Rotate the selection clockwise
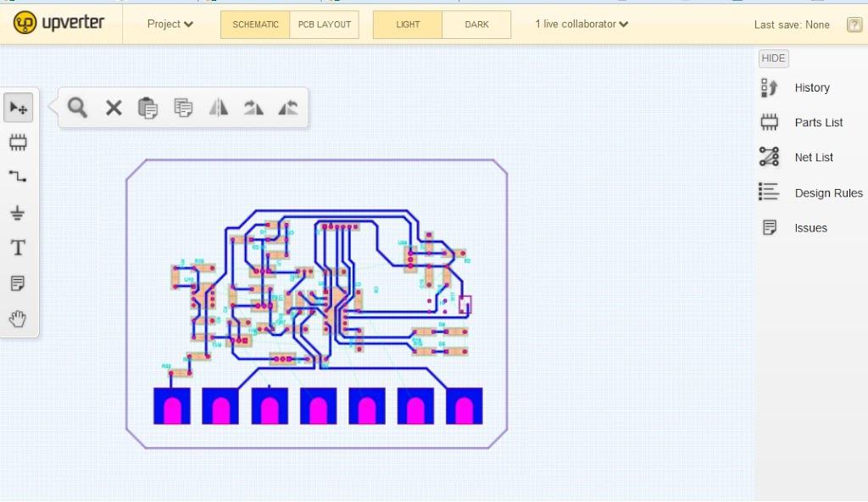The height and width of the screenshot is (502, 868). [253, 108]
